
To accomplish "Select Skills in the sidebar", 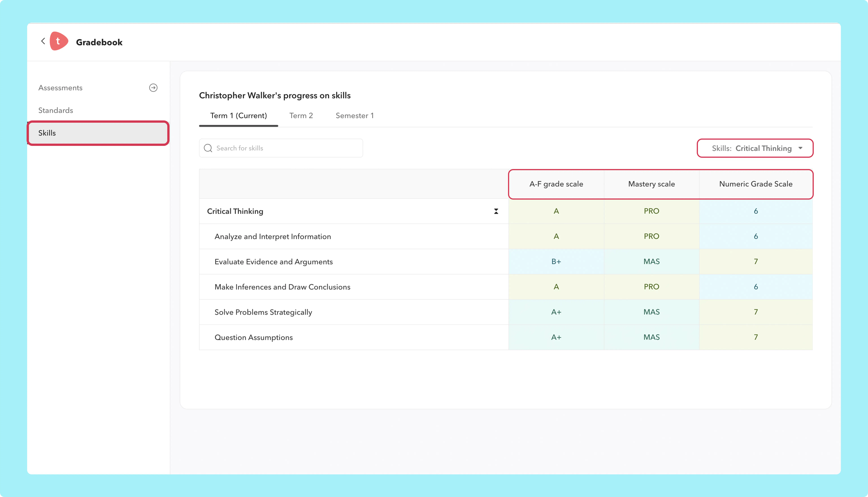I will [x=98, y=133].
